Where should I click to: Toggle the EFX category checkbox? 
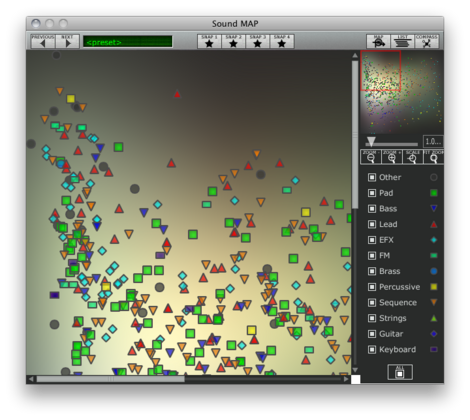pos(372,240)
